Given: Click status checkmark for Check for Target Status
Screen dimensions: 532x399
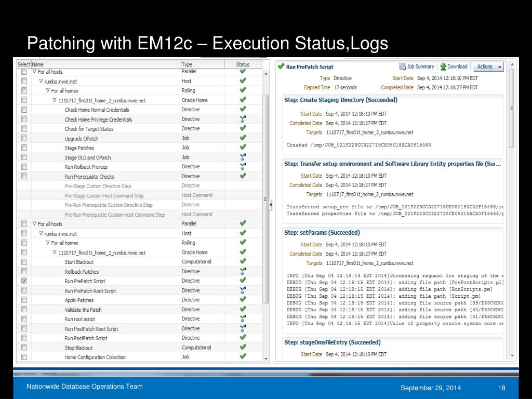Looking at the screenshot, I should pos(243,128).
